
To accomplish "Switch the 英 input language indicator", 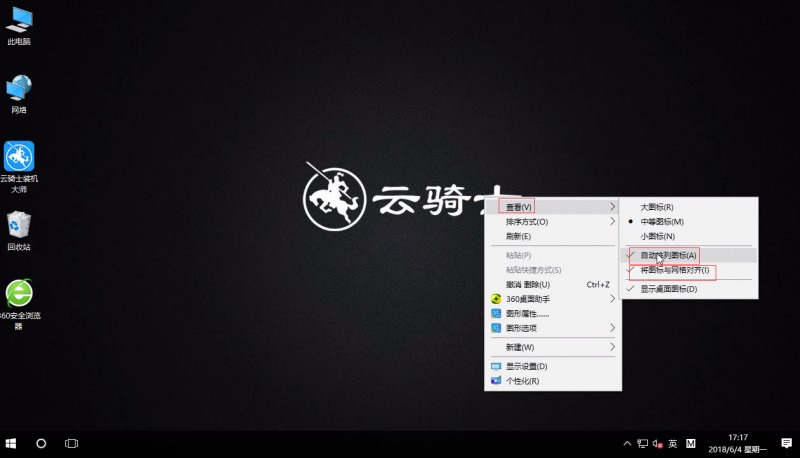I will 673,444.
